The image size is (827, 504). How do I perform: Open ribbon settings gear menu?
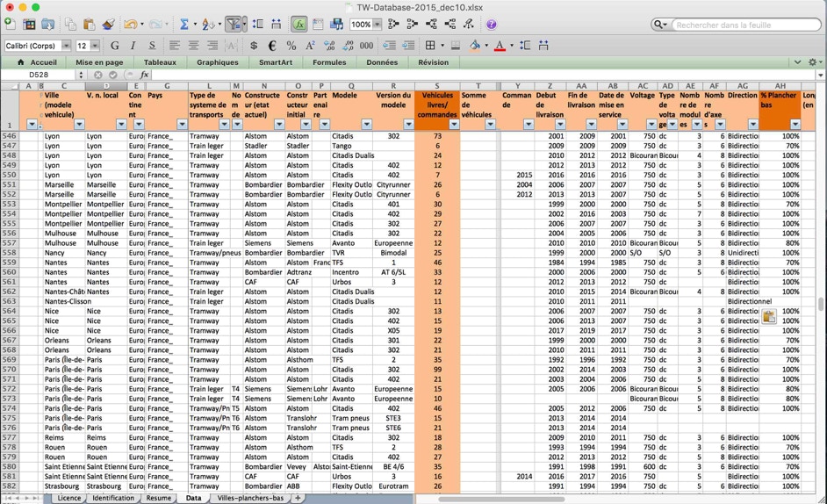click(x=813, y=62)
